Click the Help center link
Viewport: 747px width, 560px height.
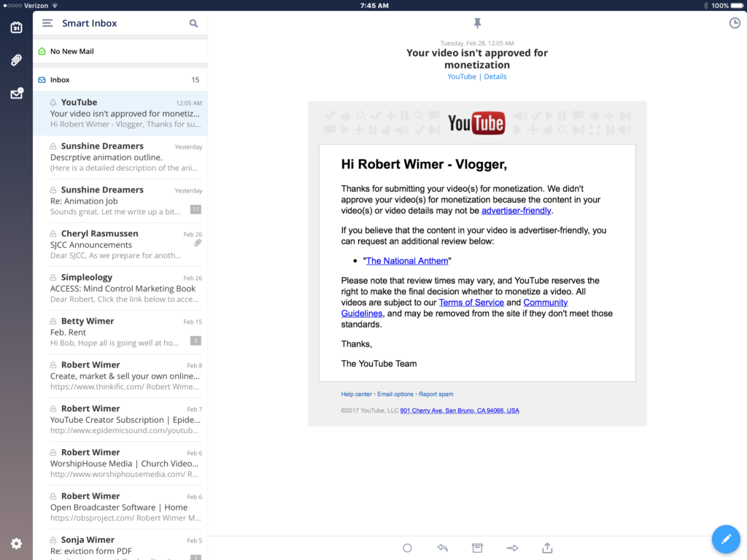(356, 394)
